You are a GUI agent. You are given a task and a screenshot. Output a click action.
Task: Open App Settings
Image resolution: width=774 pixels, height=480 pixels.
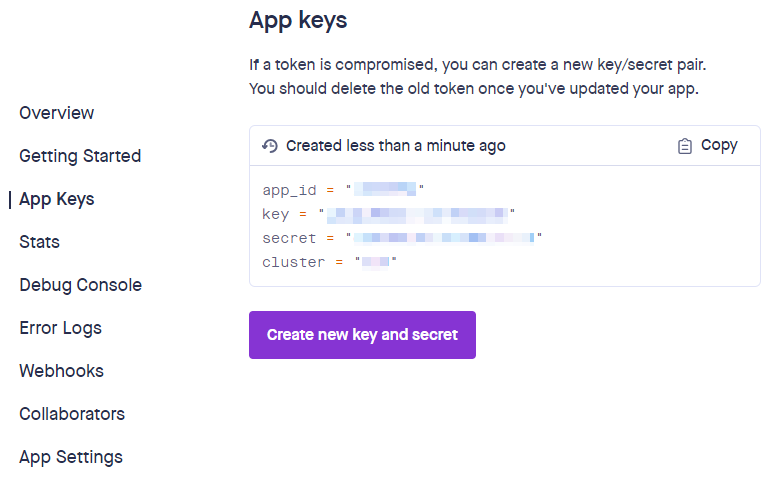pos(71,457)
